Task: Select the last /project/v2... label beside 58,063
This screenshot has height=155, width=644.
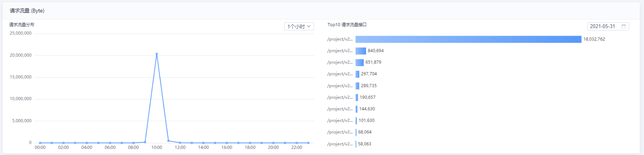Action: tap(340, 144)
